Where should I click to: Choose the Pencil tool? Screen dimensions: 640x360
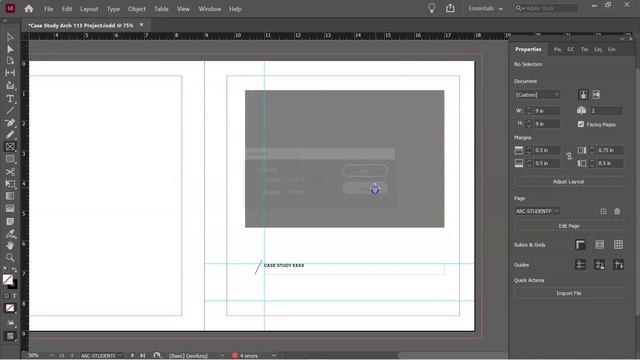(10, 135)
